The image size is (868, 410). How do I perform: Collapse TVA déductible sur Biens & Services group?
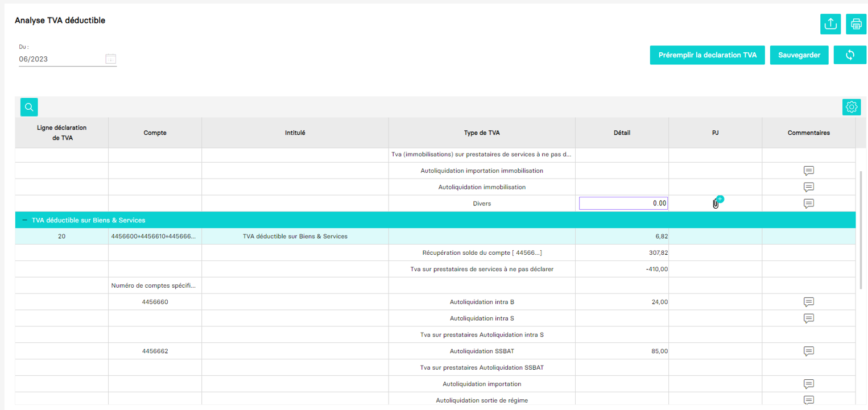click(x=24, y=220)
